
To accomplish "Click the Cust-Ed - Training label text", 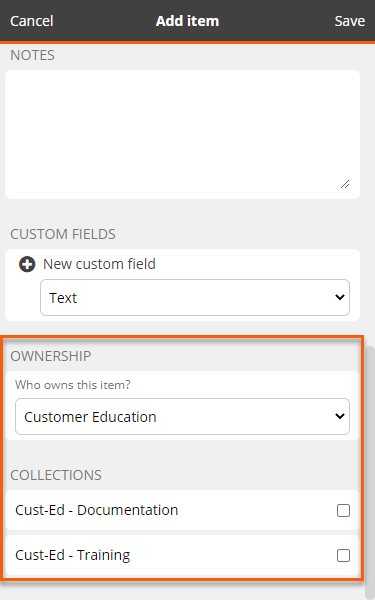I will coord(73,555).
